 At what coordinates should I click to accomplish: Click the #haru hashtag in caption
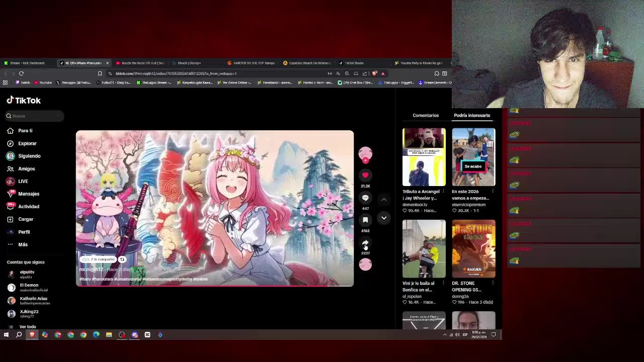85,279
